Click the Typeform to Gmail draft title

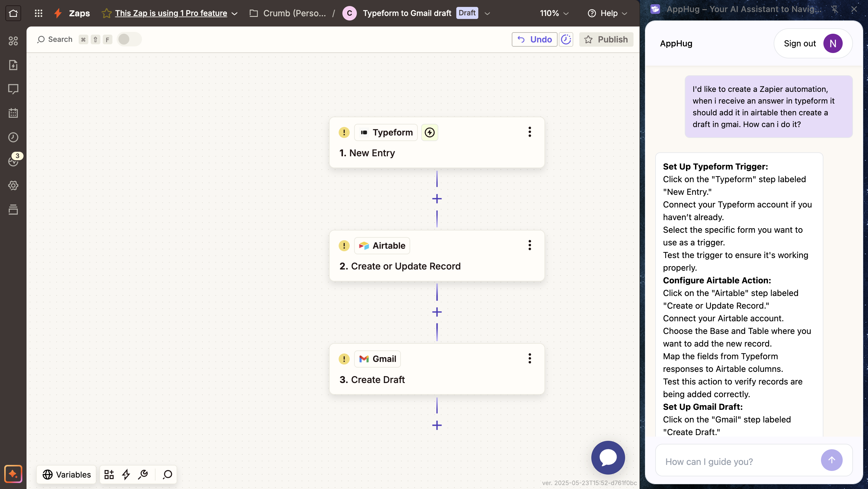click(x=407, y=13)
